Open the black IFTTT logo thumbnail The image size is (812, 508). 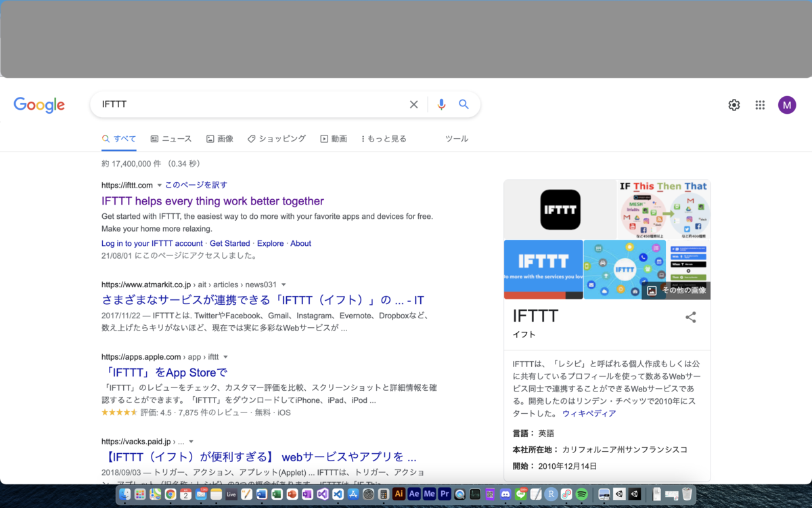point(560,209)
